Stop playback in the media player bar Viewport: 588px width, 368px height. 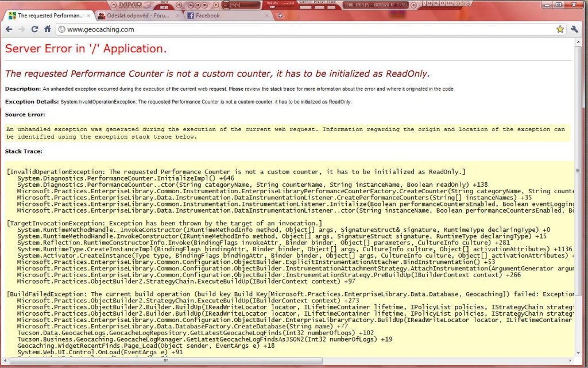coord(204,5)
